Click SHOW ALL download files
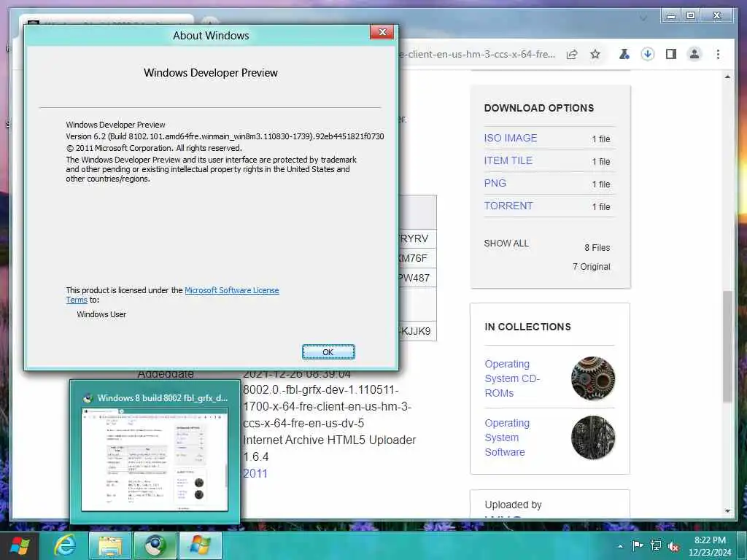Image resolution: width=747 pixels, height=560 pixels. (506, 244)
